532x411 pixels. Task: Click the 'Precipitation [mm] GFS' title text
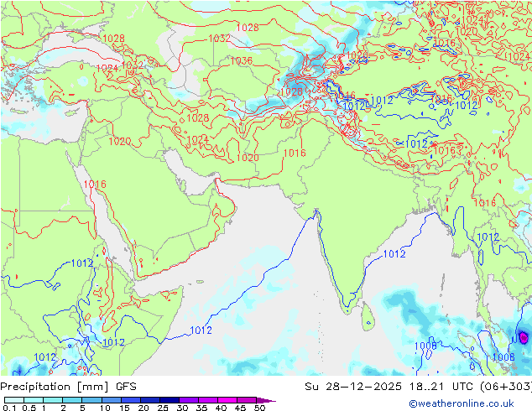point(68,387)
